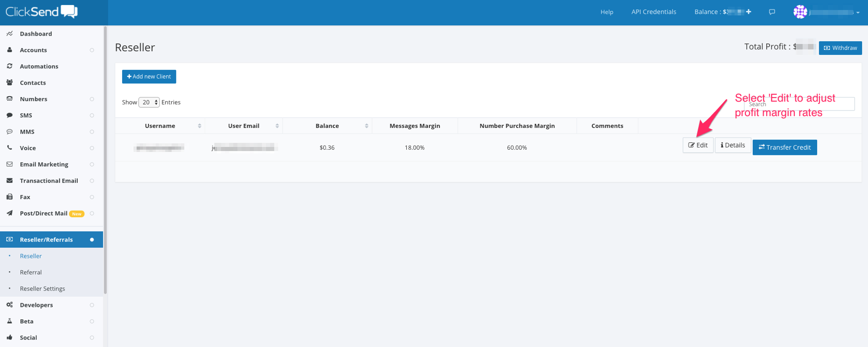Image resolution: width=868 pixels, height=347 pixels.
Task: Open the Help link
Action: coord(607,12)
